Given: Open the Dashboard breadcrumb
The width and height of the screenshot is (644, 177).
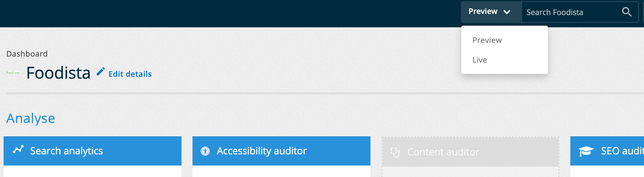Looking at the screenshot, I should tap(27, 54).
